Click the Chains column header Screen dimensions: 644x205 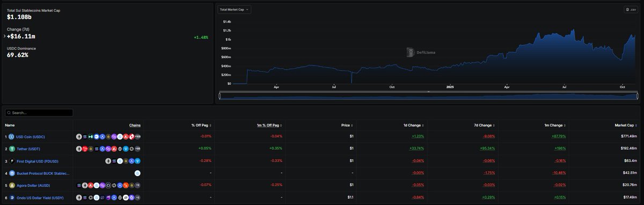[135, 125]
